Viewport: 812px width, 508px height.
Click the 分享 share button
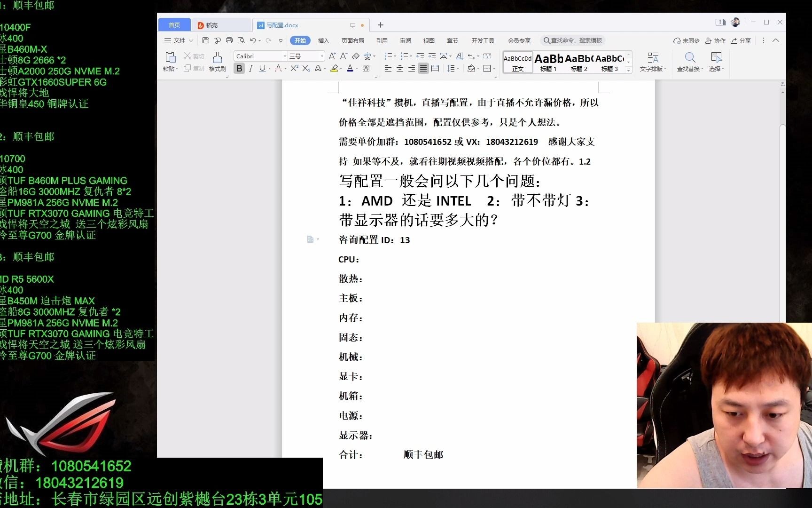pyautogui.click(x=741, y=40)
